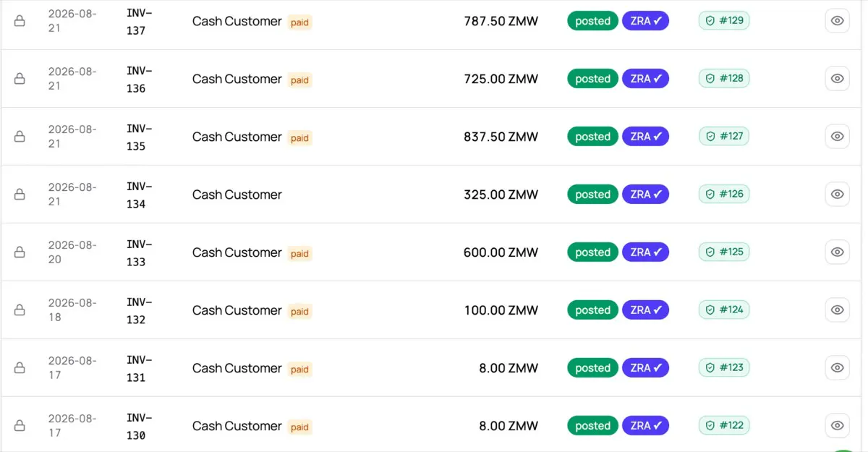Select invoice number INV-133
The width and height of the screenshot is (868, 452).
pyautogui.click(x=139, y=253)
